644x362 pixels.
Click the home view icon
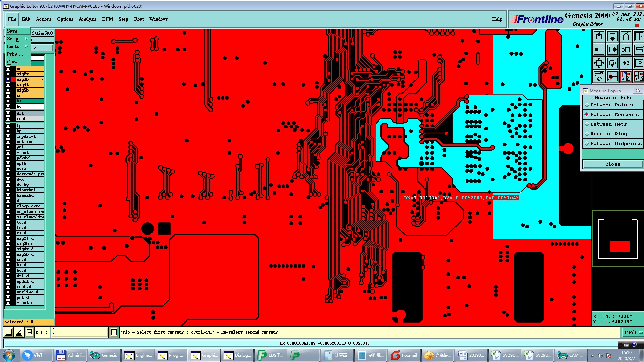[x=626, y=36]
